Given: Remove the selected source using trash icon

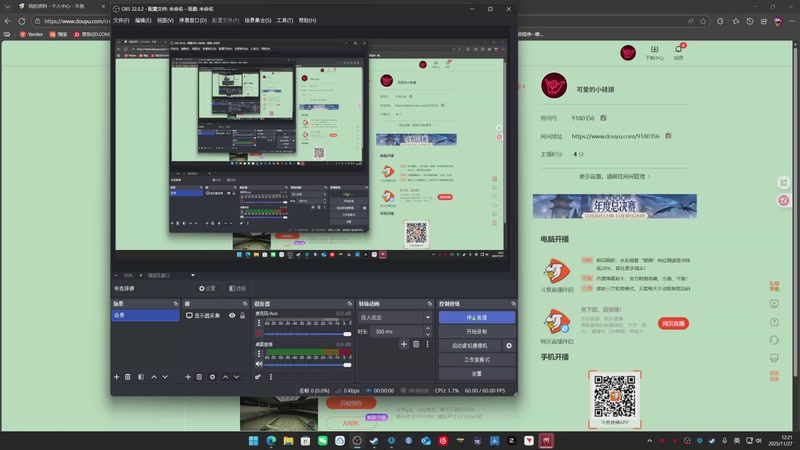Looking at the screenshot, I should 199,377.
